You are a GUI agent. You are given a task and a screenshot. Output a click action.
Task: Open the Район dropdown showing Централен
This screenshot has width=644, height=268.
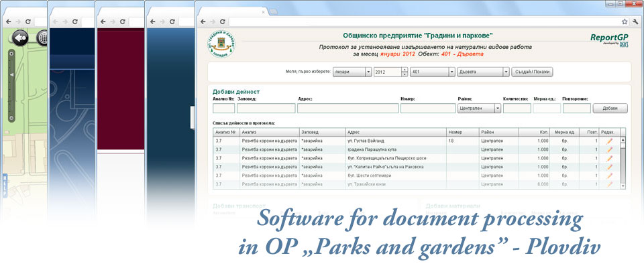tap(479, 109)
